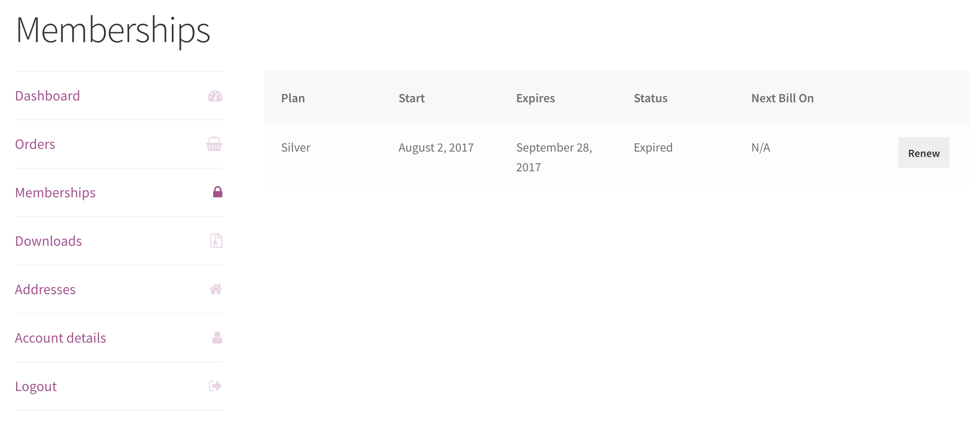The width and height of the screenshot is (980, 426).
Task: Select Memberships in the sidebar
Action: click(x=55, y=193)
